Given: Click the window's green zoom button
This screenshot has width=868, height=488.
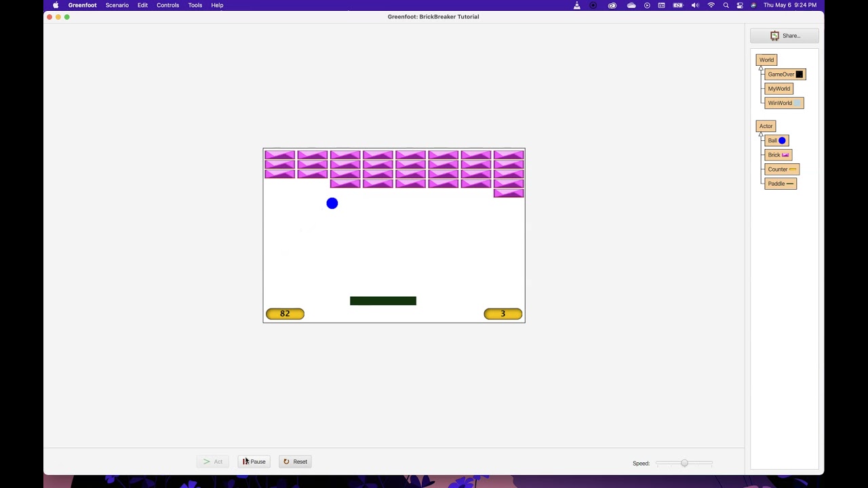Looking at the screenshot, I should (x=67, y=17).
